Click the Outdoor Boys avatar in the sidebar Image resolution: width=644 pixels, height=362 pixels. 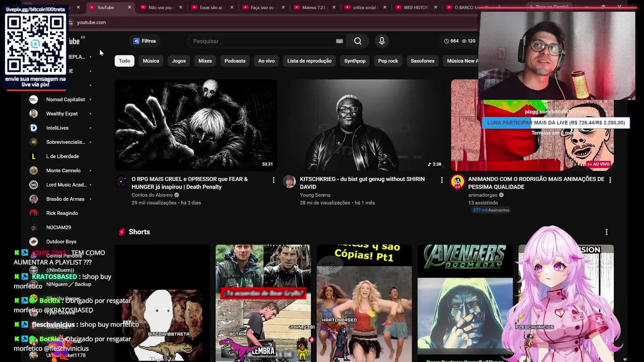34,242
